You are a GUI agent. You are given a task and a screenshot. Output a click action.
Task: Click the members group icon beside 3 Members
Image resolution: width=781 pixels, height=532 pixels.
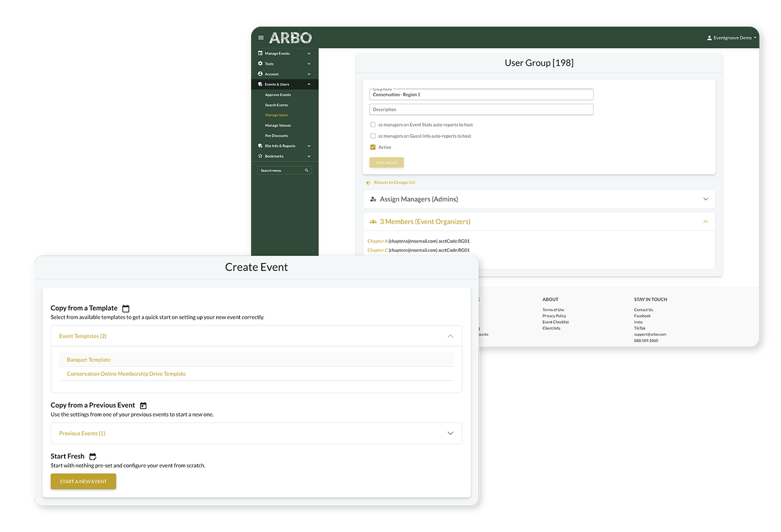click(373, 222)
